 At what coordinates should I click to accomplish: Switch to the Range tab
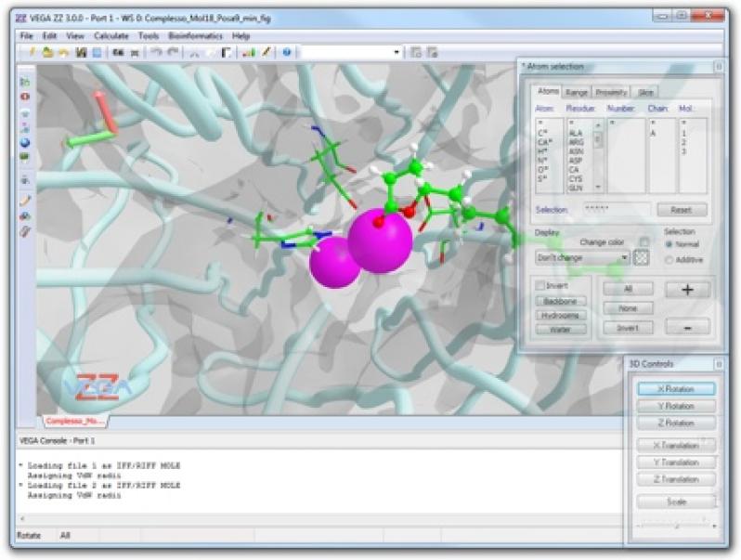(x=576, y=92)
